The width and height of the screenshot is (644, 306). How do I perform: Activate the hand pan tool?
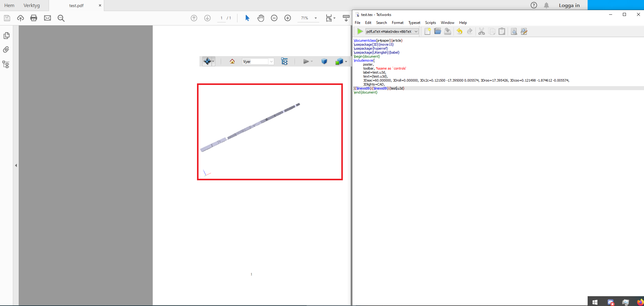pyautogui.click(x=261, y=18)
